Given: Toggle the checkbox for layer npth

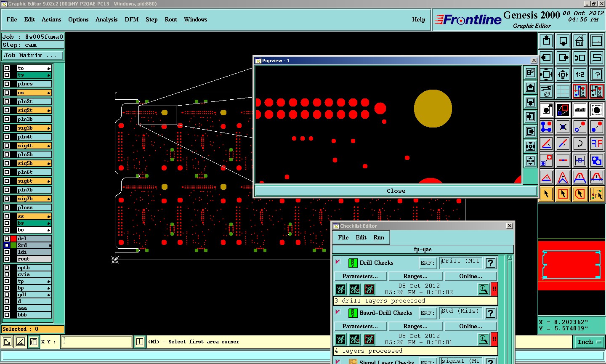Looking at the screenshot, I should [7, 268].
